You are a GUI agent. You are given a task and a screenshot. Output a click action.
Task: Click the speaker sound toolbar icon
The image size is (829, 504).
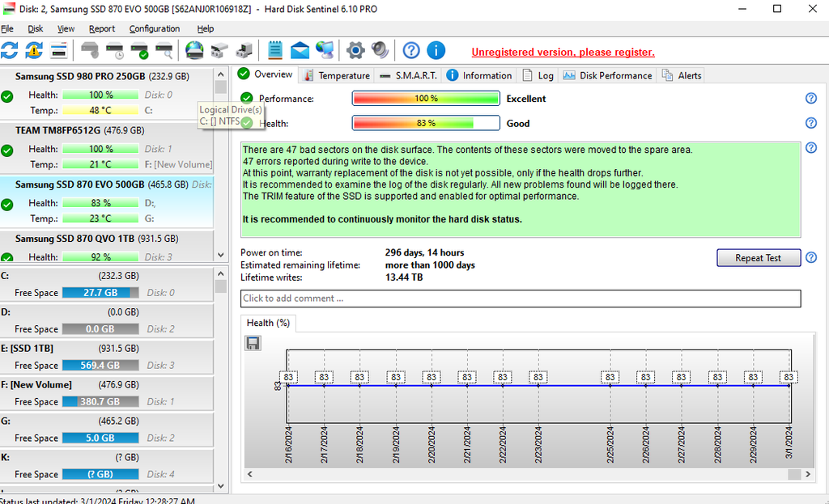pyautogui.click(x=380, y=51)
